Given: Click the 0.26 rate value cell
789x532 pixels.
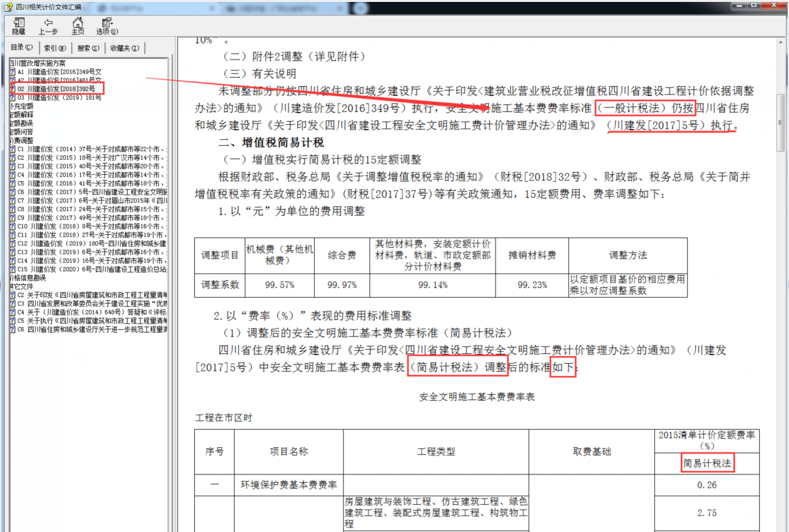Looking at the screenshot, I should pos(707,485).
